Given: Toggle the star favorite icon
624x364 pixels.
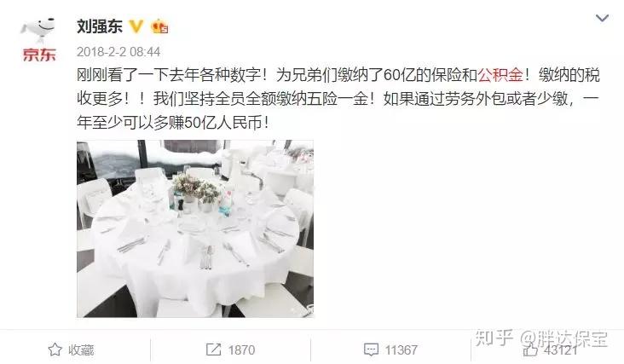Looking at the screenshot, I should (x=55, y=350).
